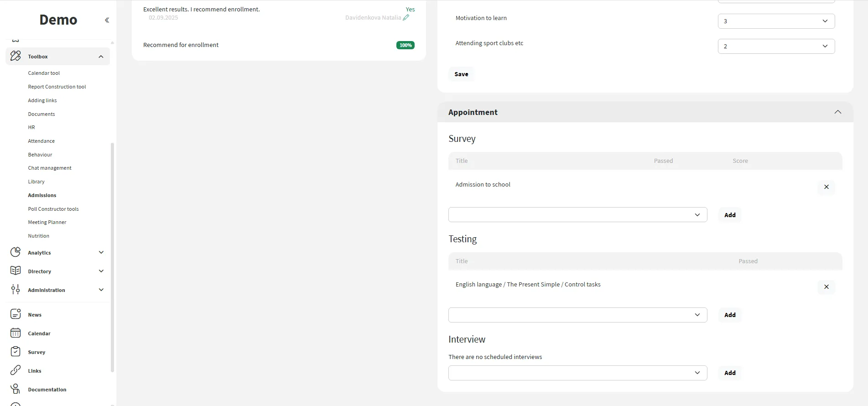
Task: Remove the Admission to school survey
Action: click(826, 187)
